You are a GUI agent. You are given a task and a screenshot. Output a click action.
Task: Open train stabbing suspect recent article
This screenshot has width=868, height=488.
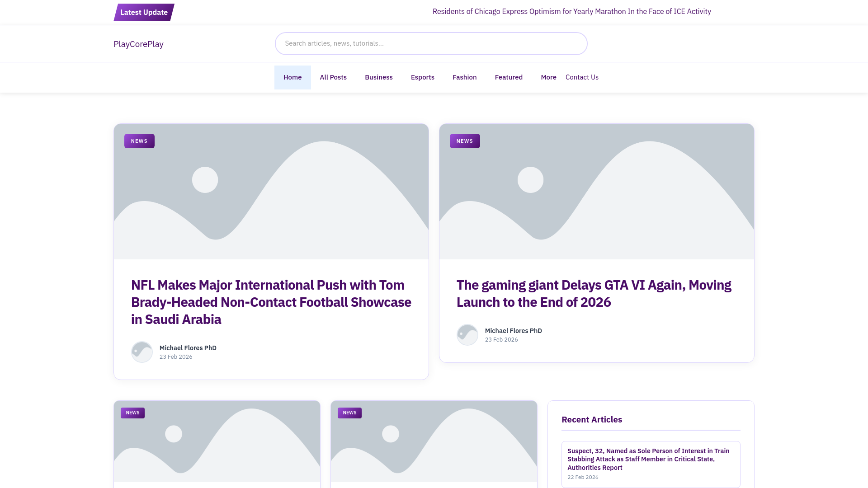(x=648, y=459)
